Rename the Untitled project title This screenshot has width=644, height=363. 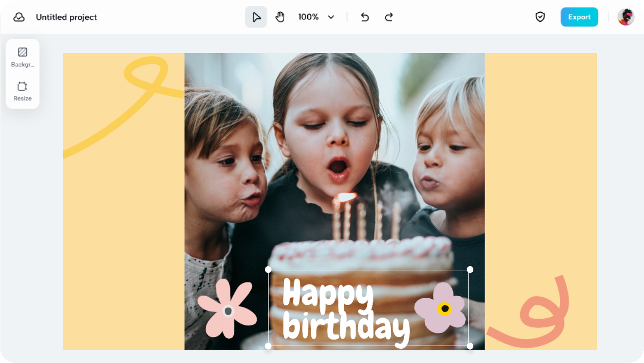pos(66,17)
